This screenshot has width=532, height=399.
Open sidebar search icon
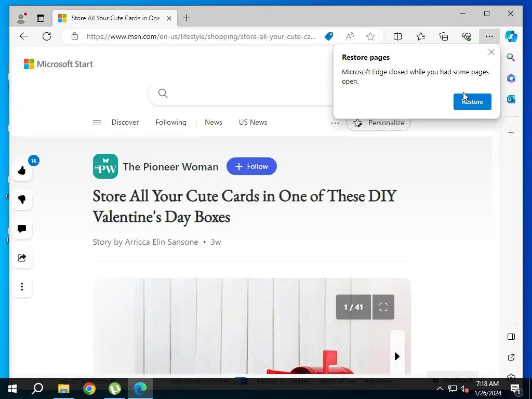(x=511, y=57)
